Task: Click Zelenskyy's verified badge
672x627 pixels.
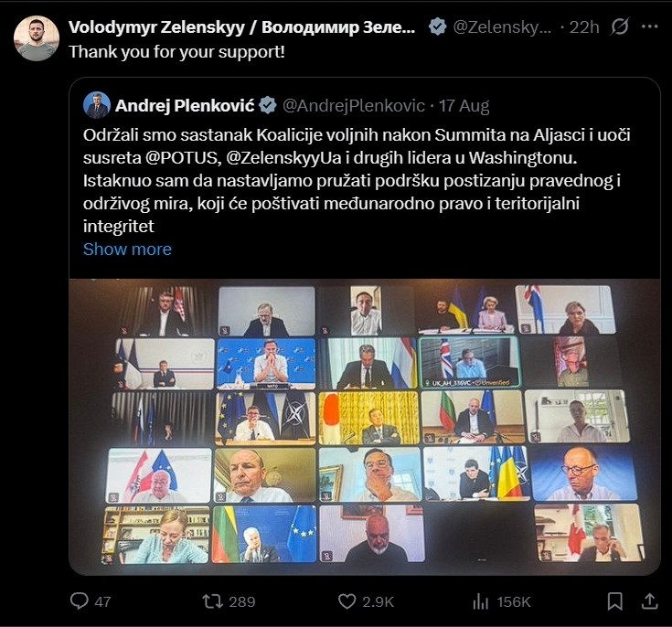Action: (x=437, y=27)
